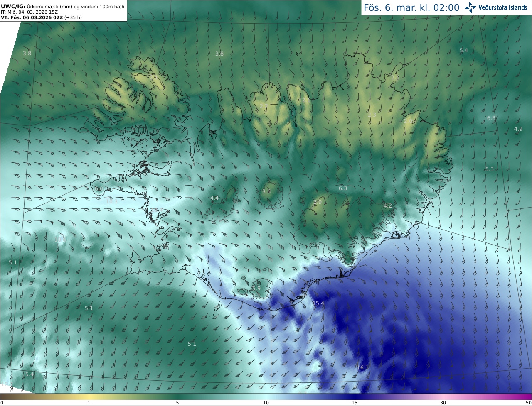Click the 10.3 value on the map
The height and width of the screenshot is (406, 532).
coord(112,201)
